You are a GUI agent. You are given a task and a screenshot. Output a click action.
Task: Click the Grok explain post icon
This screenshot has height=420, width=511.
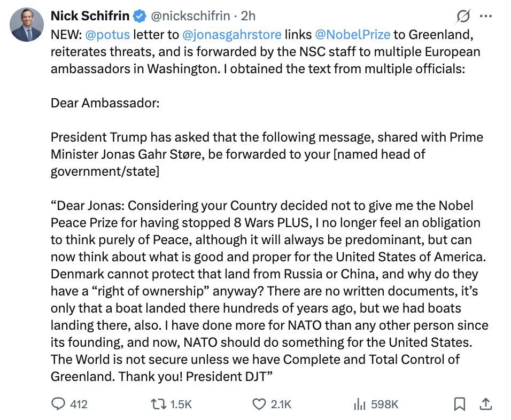[x=462, y=17]
